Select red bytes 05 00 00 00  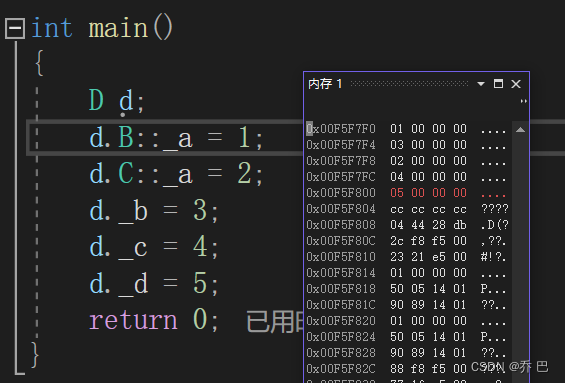coord(428,193)
